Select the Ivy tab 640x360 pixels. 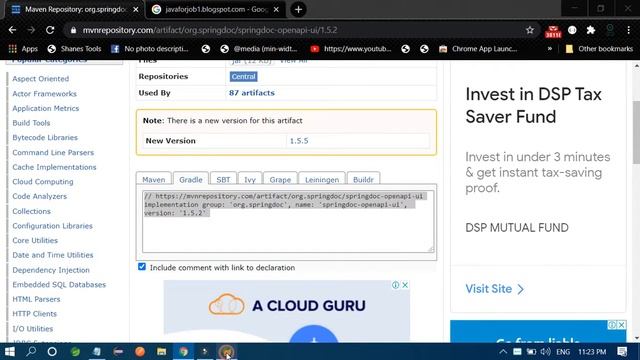click(x=250, y=180)
